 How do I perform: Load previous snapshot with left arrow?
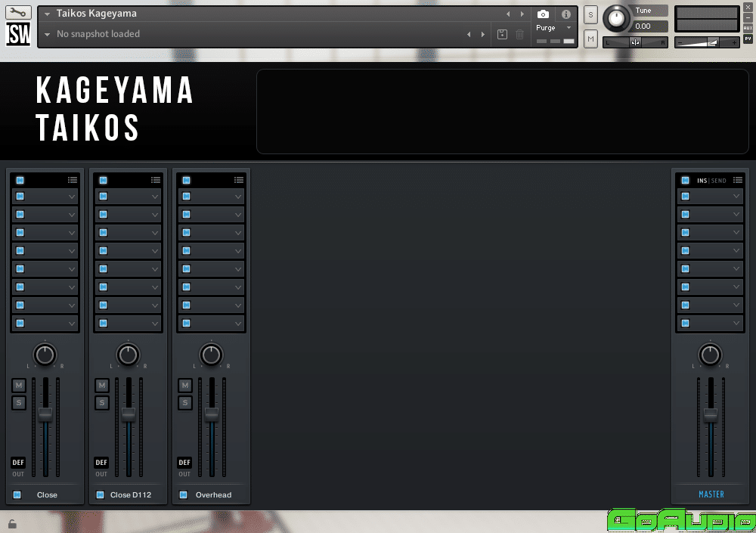tap(469, 34)
